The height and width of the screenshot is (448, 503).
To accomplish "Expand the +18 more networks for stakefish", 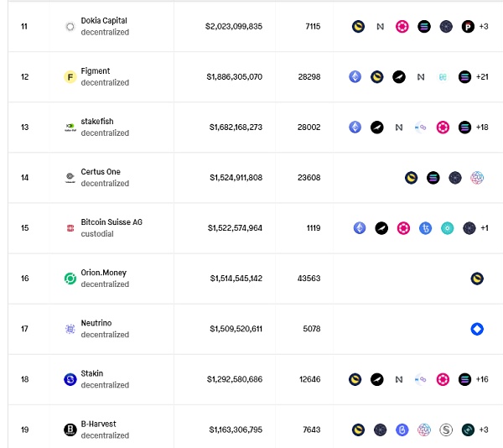I will tap(482, 128).
